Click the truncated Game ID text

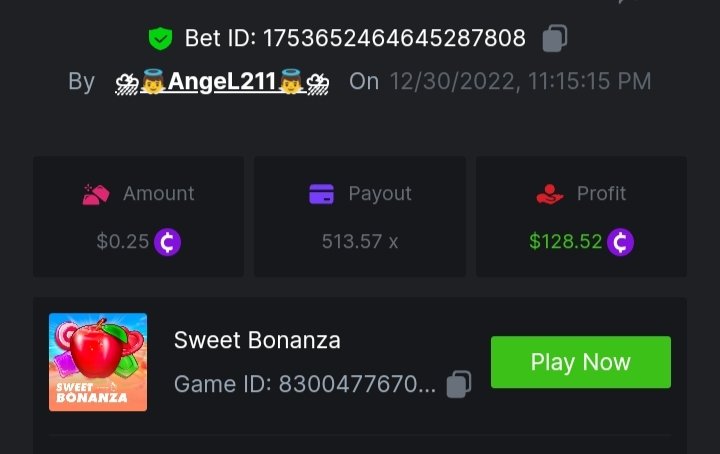pyautogui.click(x=304, y=384)
